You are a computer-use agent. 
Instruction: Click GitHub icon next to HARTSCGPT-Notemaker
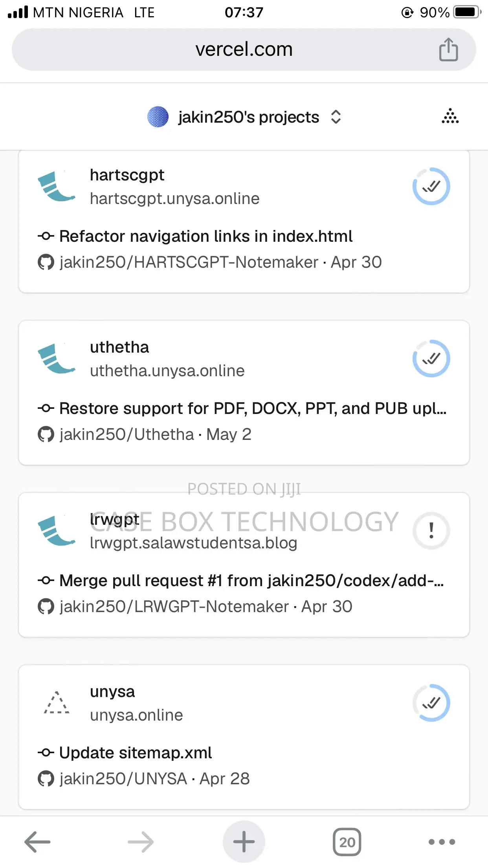46,262
